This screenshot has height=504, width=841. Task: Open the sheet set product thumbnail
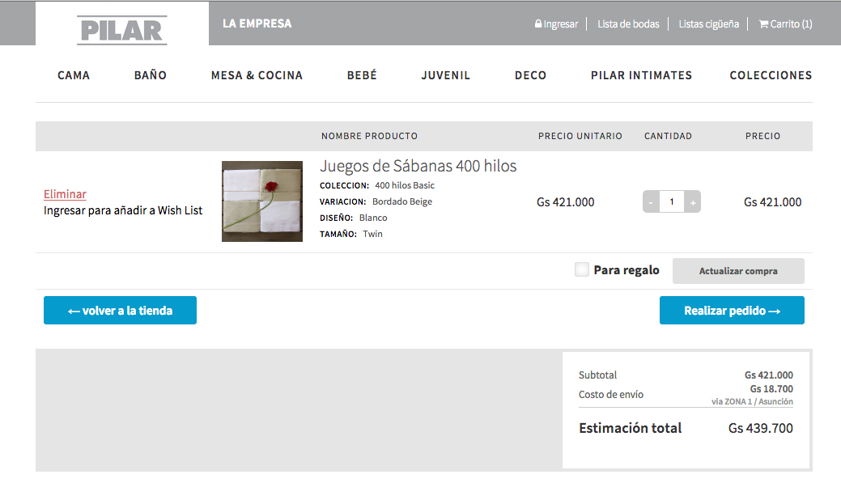click(262, 201)
